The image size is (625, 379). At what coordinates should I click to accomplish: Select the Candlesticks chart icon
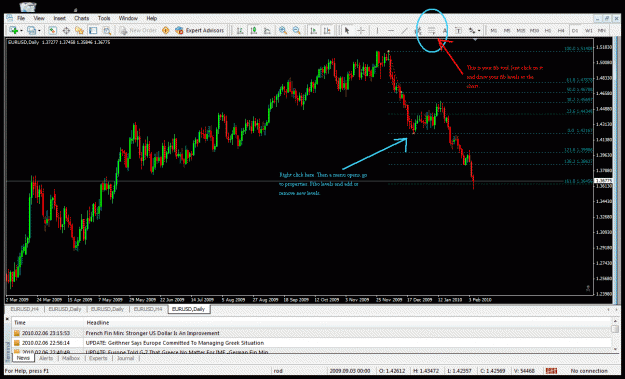[254, 30]
